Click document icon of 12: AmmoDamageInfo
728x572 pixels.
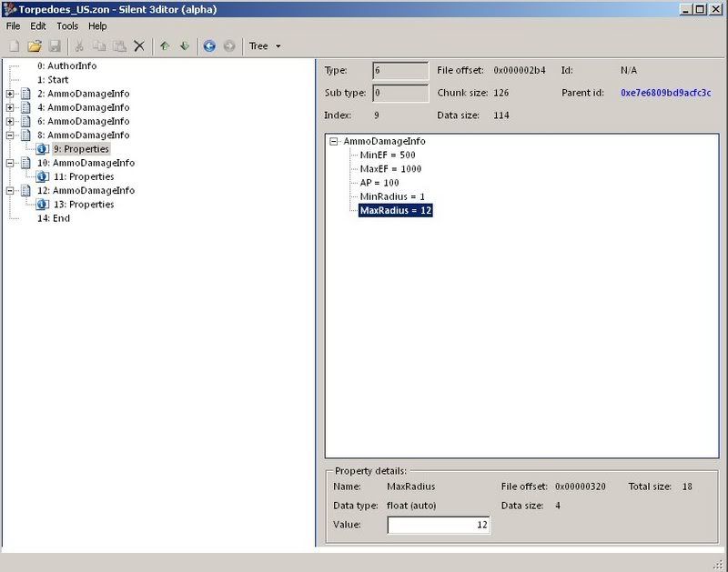coord(26,191)
